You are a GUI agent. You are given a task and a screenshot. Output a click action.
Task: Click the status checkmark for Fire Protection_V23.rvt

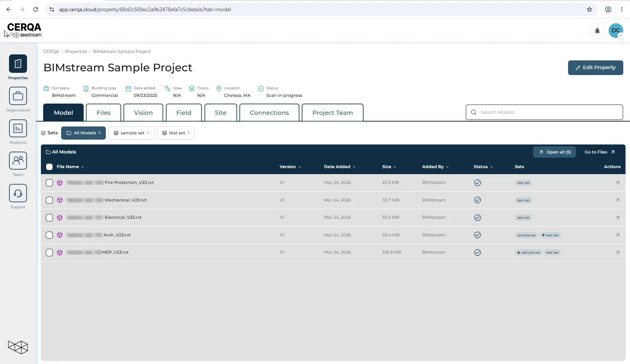pyautogui.click(x=478, y=183)
